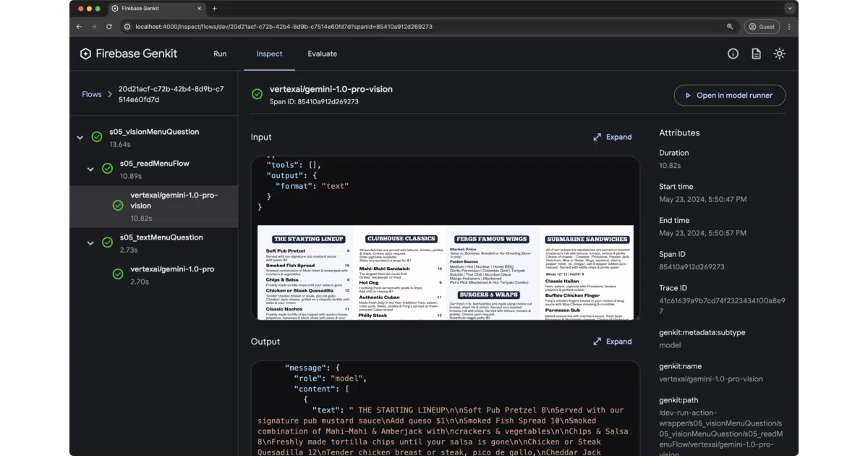Click the Span ID value 85410a912d269273 in Attributes
This screenshot has width=868, height=456.
click(692, 267)
